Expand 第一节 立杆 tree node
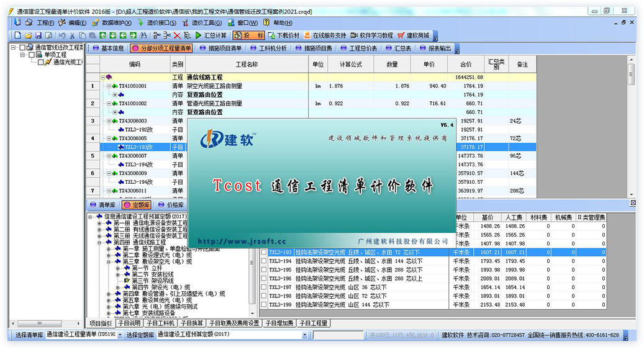This screenshot has width=644, height=349. pyautogui.click(x=117, y=268)
